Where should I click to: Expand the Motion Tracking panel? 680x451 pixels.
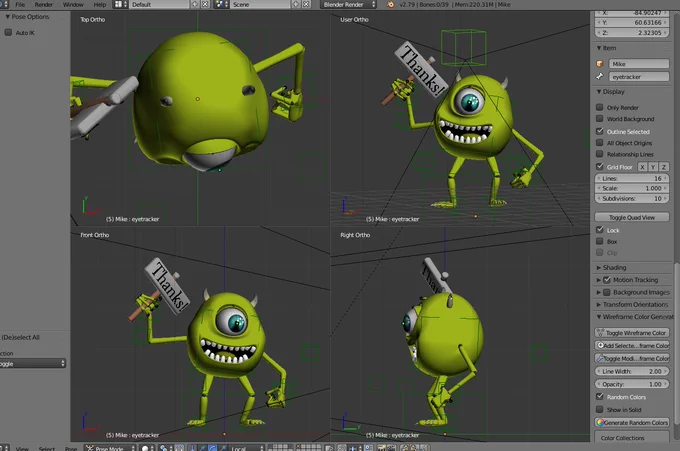(x=599, y=280)
